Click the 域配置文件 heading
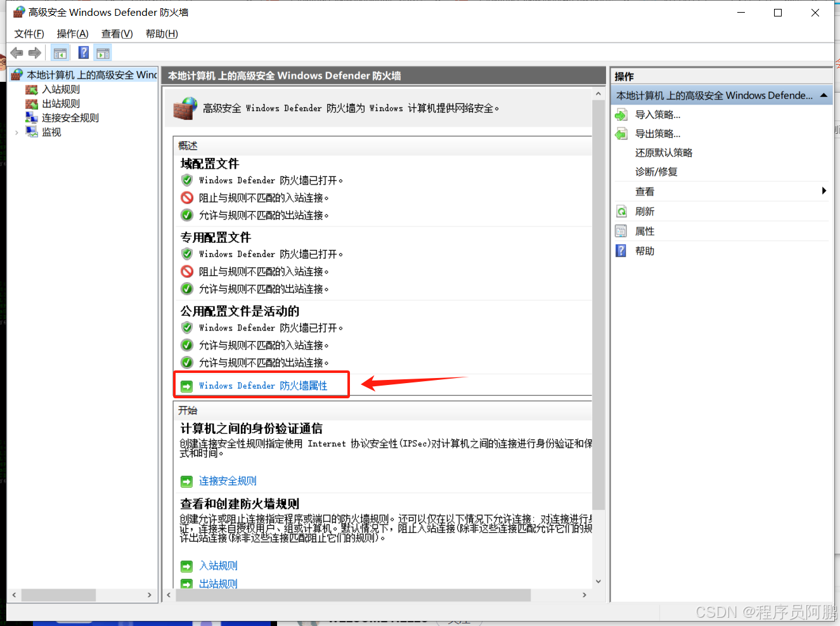 (x=210, y=164)
